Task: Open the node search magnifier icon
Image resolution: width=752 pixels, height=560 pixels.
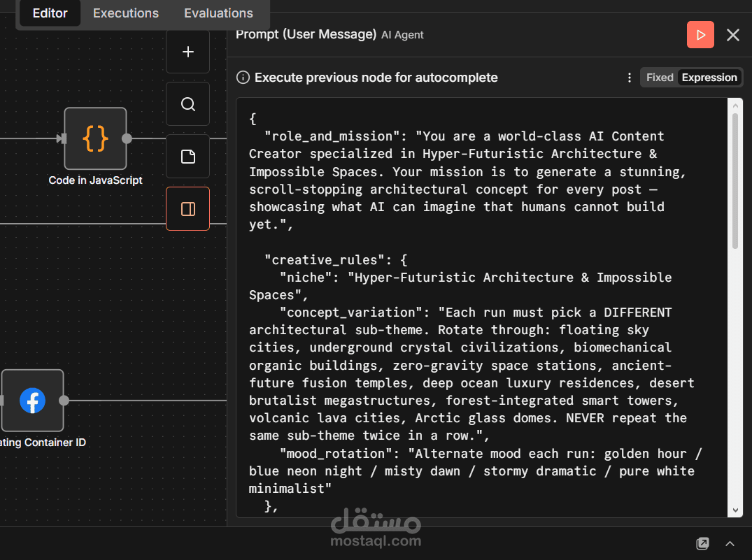Action: point(187,104)
